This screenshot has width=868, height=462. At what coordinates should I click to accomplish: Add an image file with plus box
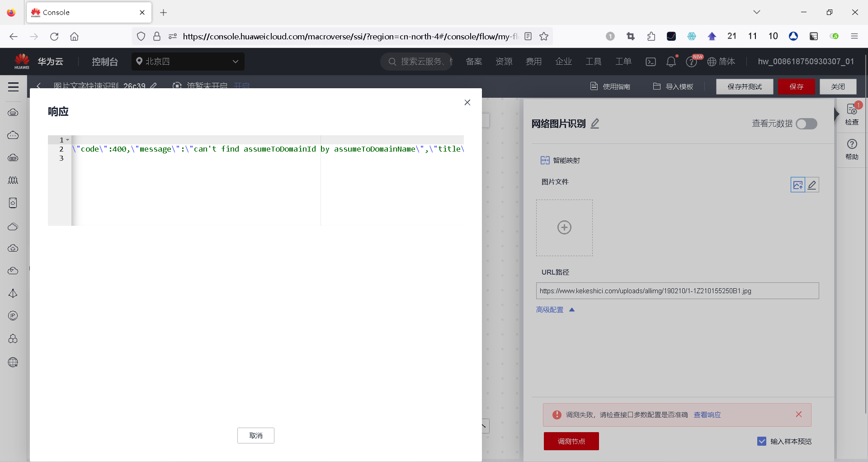[564, 228]
